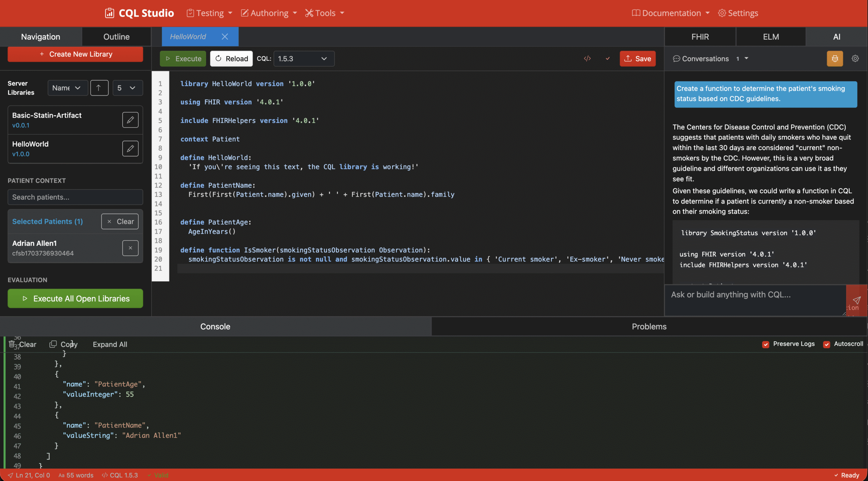The width and height of the screenshot is (868, 481).
Task: Open the Name sort field dropdown
Action: pyautogui.click(x=67, y=88)
